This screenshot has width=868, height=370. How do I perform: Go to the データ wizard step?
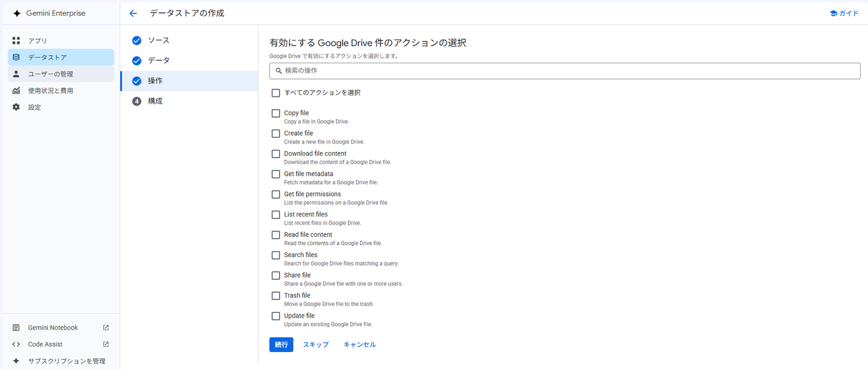[189, 60]
